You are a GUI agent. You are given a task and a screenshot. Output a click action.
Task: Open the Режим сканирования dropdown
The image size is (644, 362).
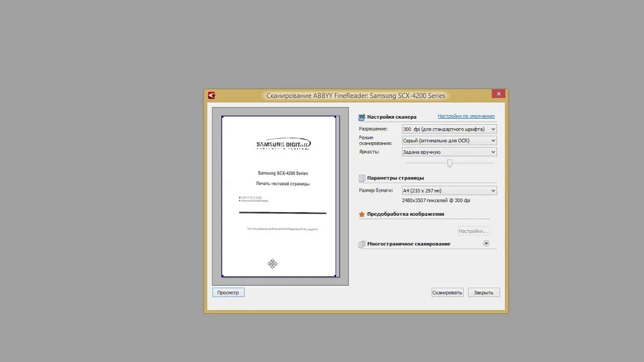coord(449,141)
